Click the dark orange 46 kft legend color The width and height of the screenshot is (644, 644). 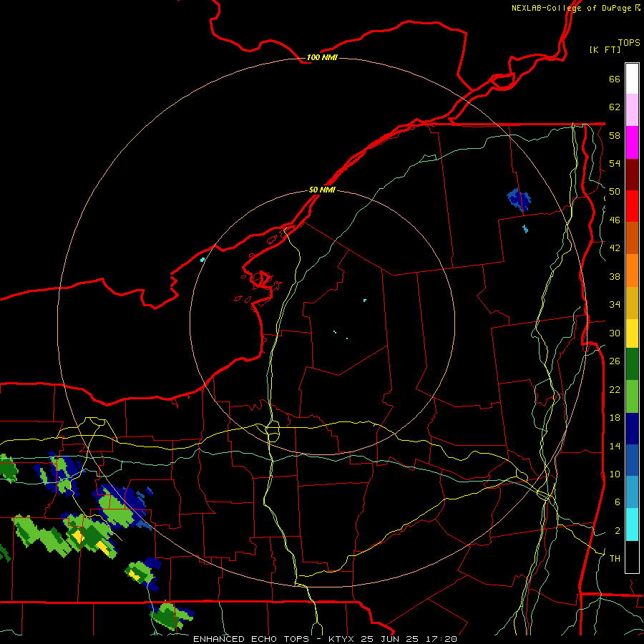(632, 238)
